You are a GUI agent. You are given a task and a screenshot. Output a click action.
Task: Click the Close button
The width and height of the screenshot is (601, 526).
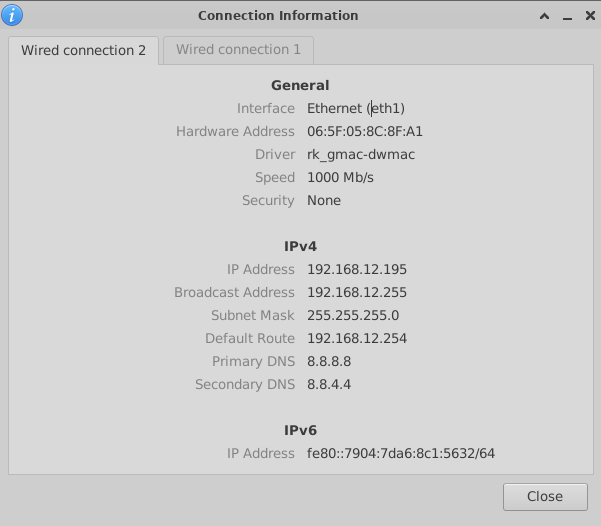[x=545, y=496]
